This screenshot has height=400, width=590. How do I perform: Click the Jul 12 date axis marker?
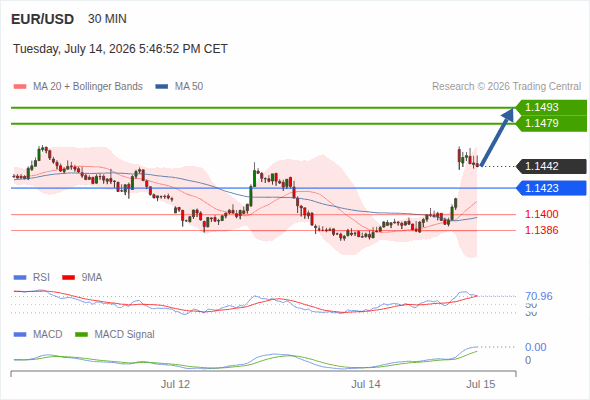[175, 384]
